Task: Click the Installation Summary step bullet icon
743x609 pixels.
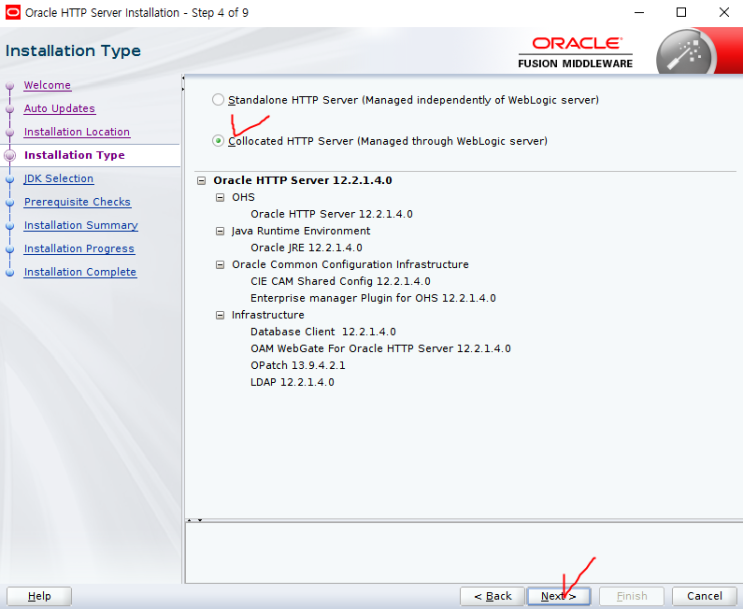Action: 9,226
